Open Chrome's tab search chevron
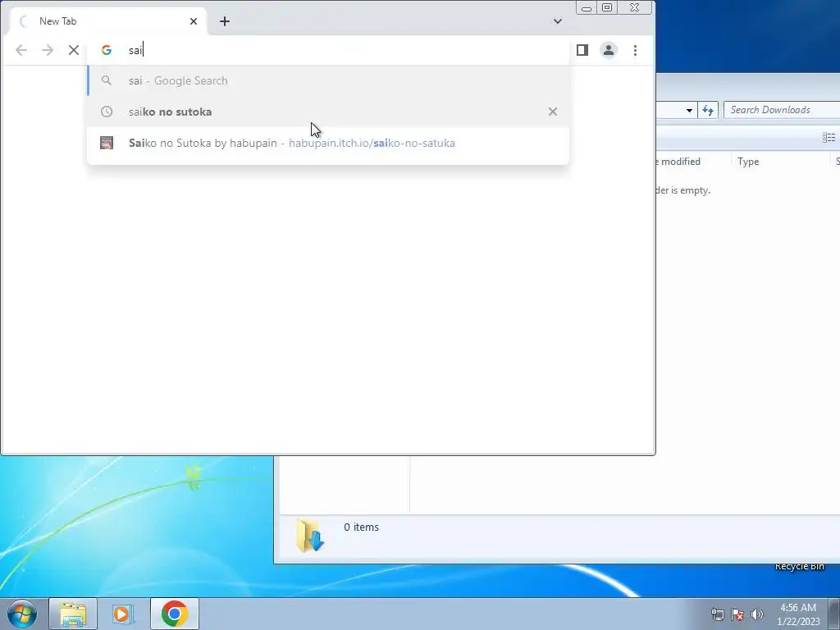Viewport: 840px width, 630px height. (x=558, y=21)
